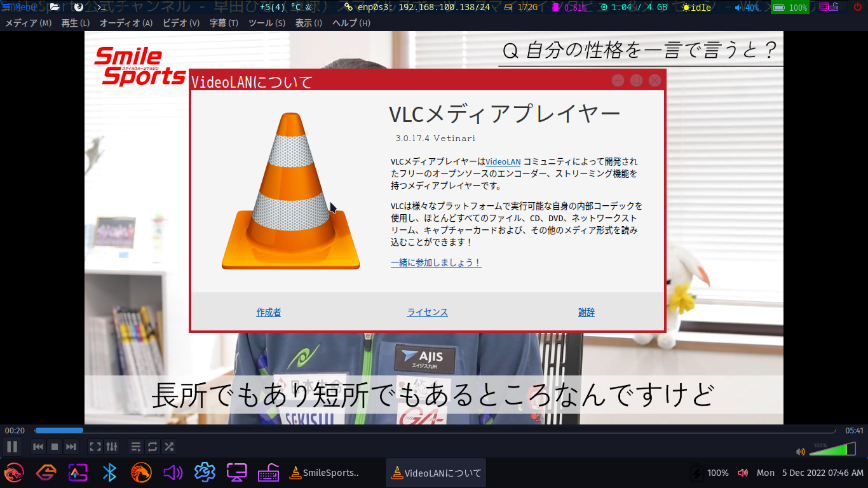
Task: Click elapsed time label 00:20
Action: click(x=15, y=431)
